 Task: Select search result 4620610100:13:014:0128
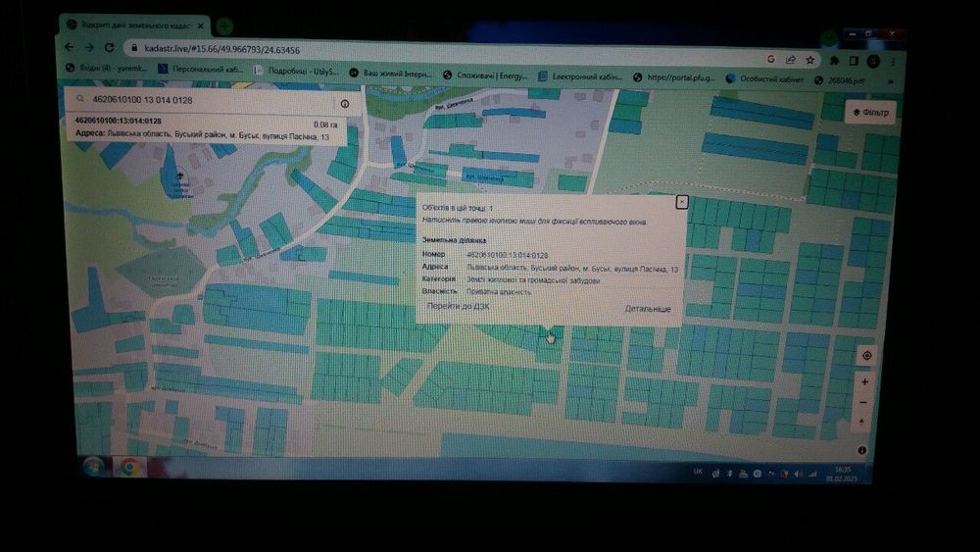tap(206, 128)
